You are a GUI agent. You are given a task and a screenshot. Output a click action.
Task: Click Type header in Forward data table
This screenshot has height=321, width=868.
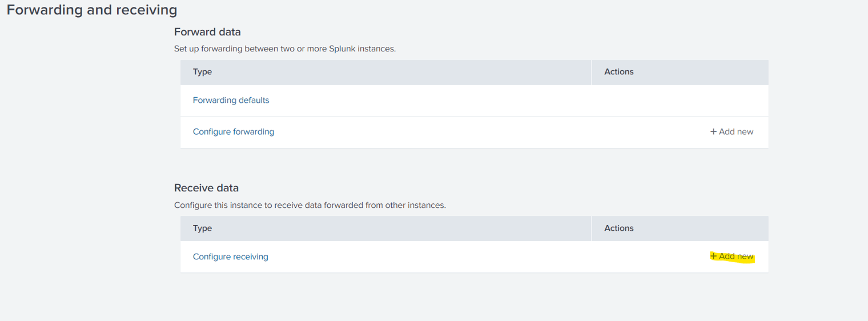click(202, 72)
